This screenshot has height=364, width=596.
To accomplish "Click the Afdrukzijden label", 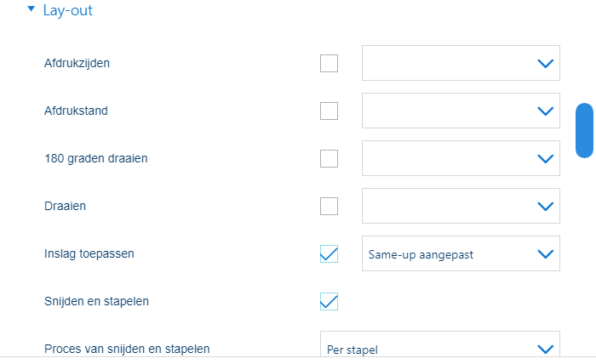I will tap(77, 63).
